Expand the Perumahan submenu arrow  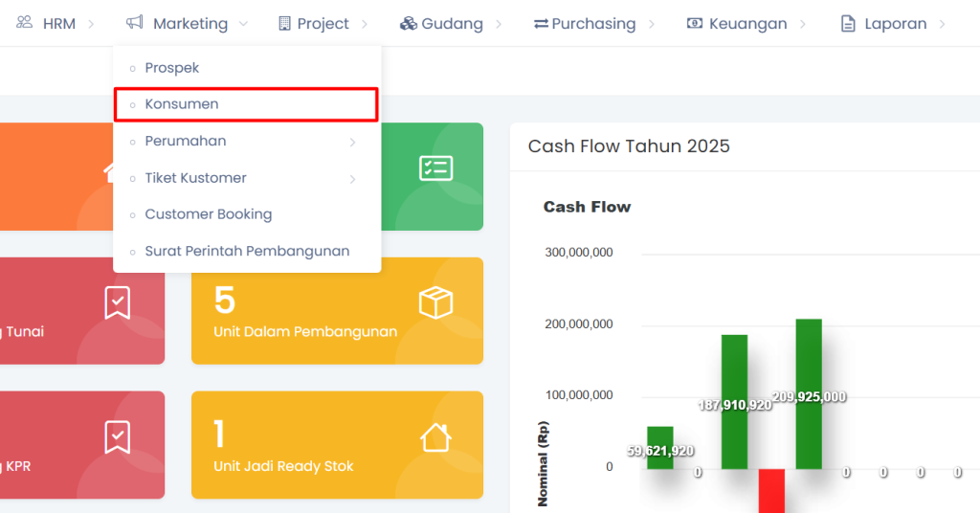coord(352,142)
